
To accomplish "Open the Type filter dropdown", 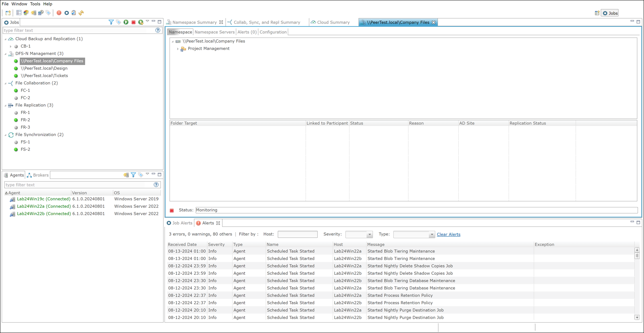I will [x=432, y=235].
